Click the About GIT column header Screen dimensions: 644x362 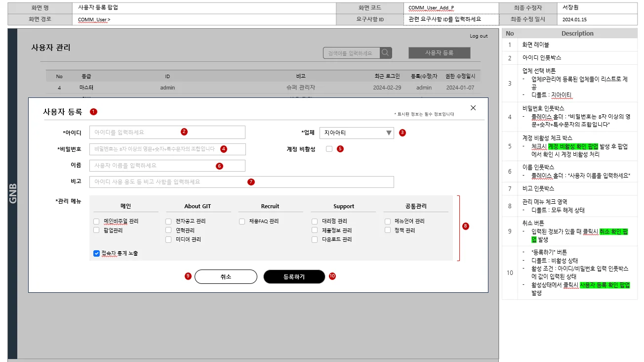198,206
